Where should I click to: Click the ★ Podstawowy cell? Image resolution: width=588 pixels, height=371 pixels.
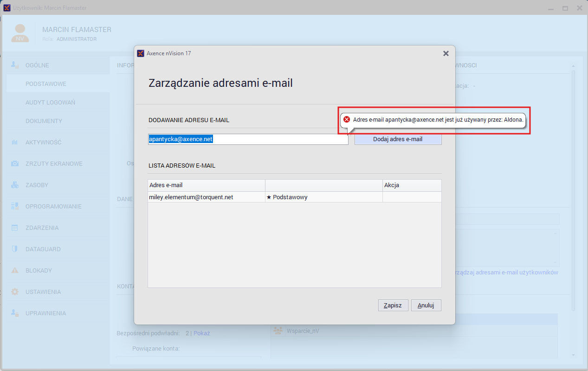[x=323, y=197]
